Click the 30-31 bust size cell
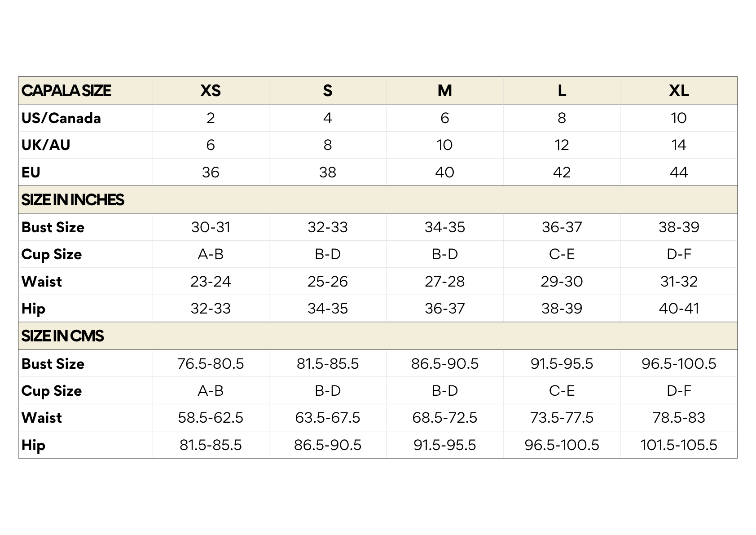This screenshot has width=756, height=535. click(211, 227)
